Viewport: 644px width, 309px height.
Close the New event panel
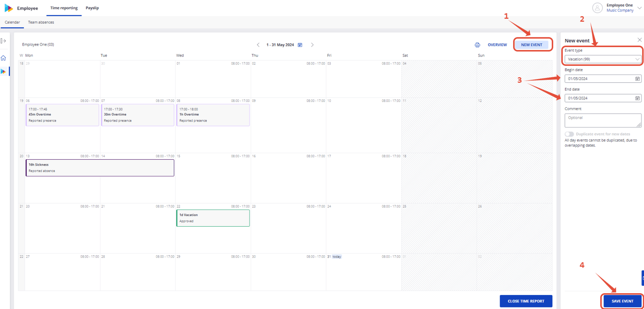click(x=639, y=40)
